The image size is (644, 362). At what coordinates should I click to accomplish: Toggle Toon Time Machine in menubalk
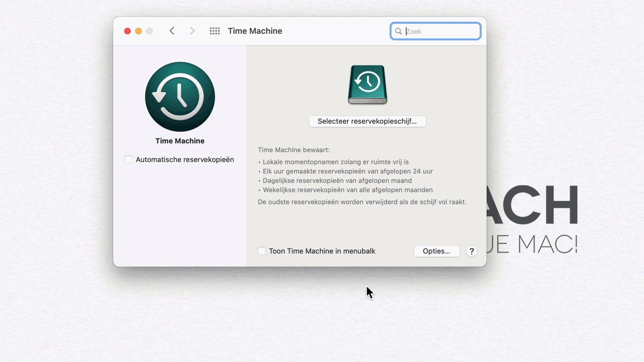(x=262, y=251)
